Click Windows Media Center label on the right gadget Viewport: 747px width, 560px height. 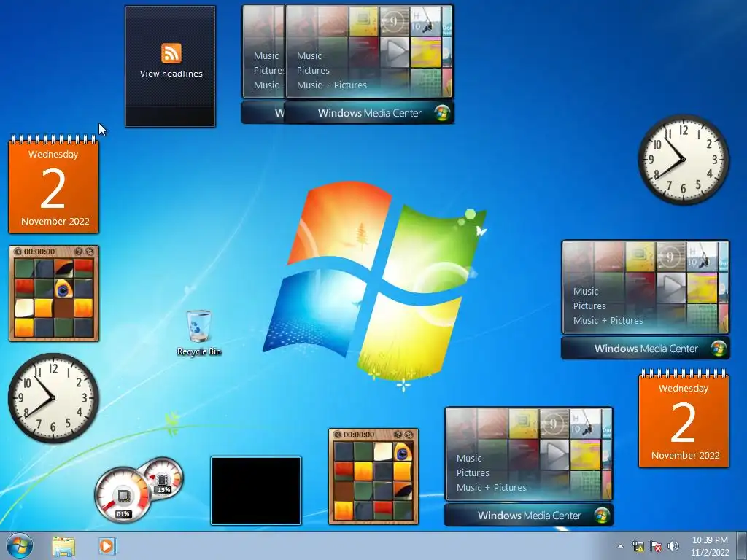[x=646, y=349]
